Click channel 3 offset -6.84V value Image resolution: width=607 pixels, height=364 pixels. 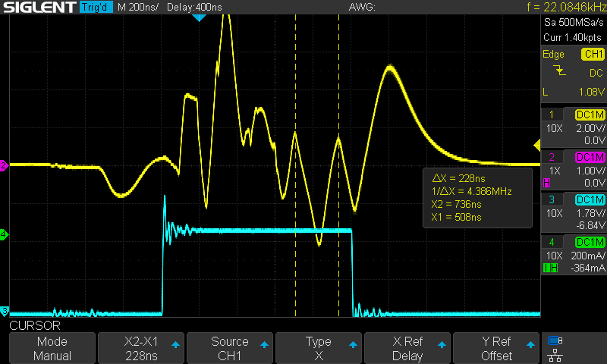[x=590, y=225]
